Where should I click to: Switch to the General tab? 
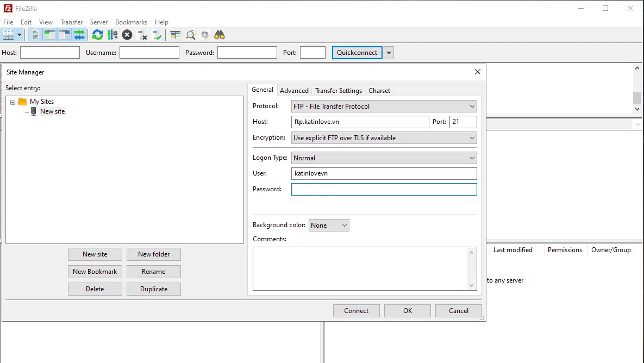coord(262,90)
